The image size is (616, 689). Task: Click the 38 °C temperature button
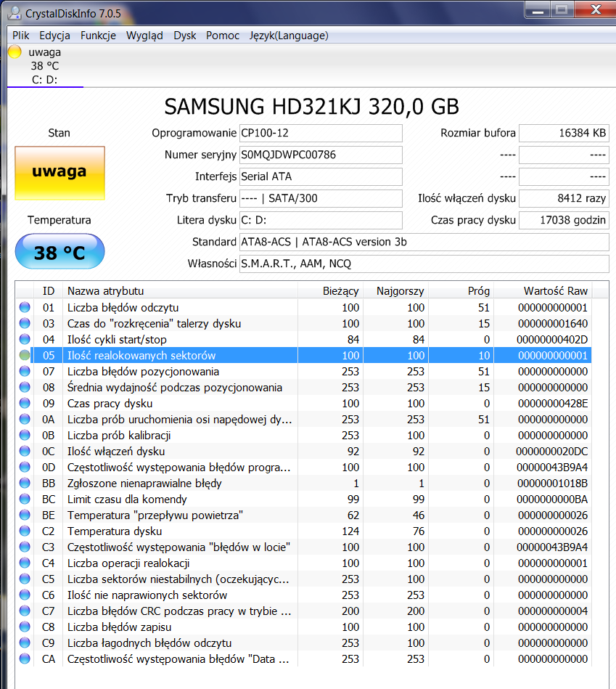pyautogui.click(x=59, y=251)
